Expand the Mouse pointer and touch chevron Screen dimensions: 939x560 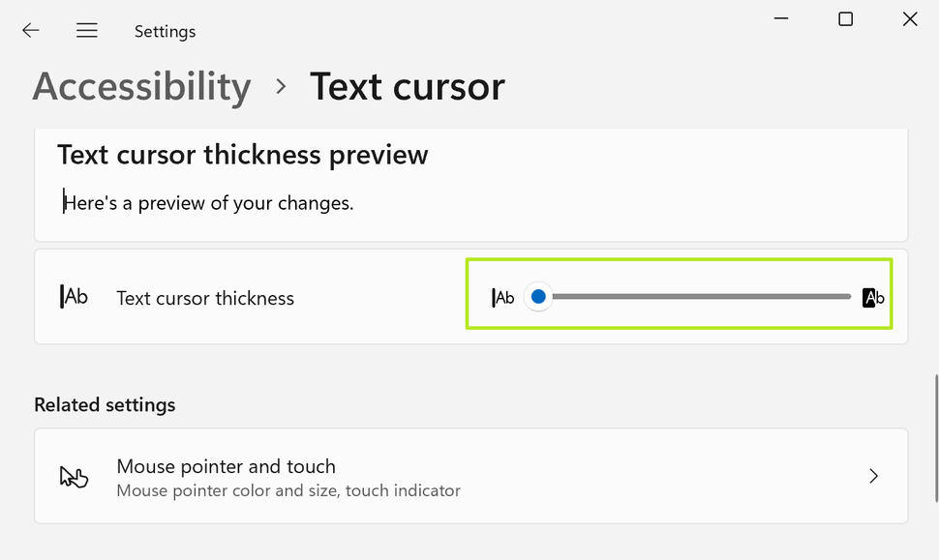coord(873,476)
